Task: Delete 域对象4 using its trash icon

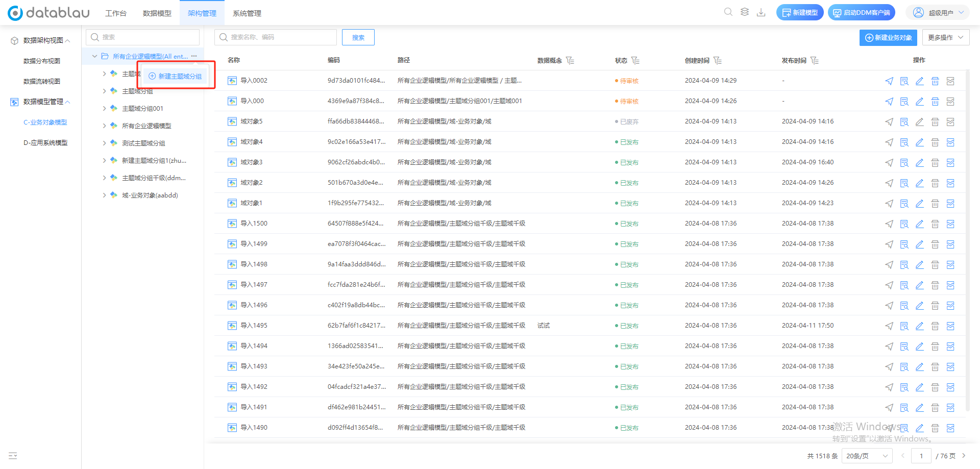Action: point(935,142)
